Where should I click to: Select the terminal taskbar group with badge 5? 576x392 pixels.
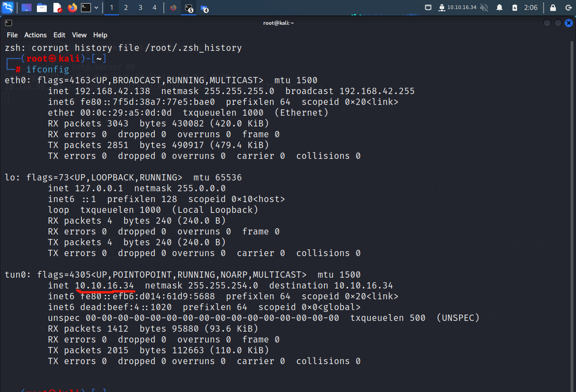(x=189, y=8)
